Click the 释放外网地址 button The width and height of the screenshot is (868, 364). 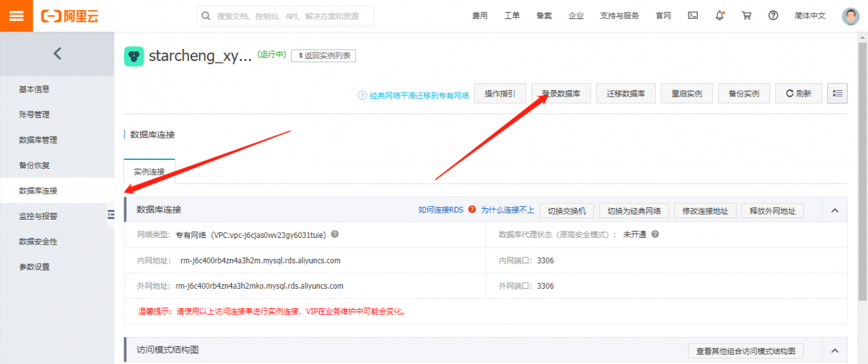point(772,211)
